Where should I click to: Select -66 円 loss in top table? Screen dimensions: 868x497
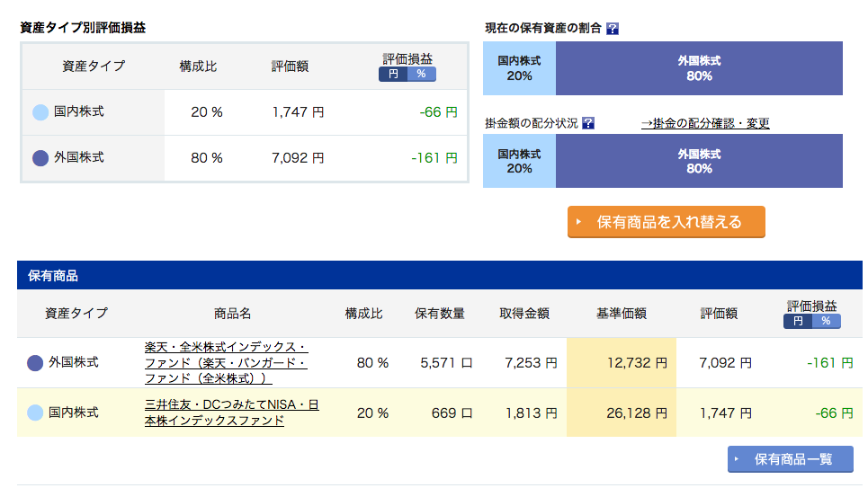point(438,112)
